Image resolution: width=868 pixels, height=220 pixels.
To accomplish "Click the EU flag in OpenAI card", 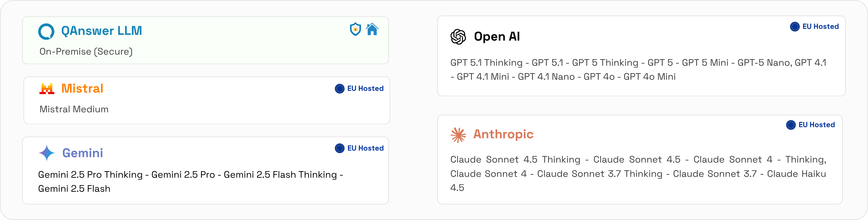I will click(x=795, y=27).
